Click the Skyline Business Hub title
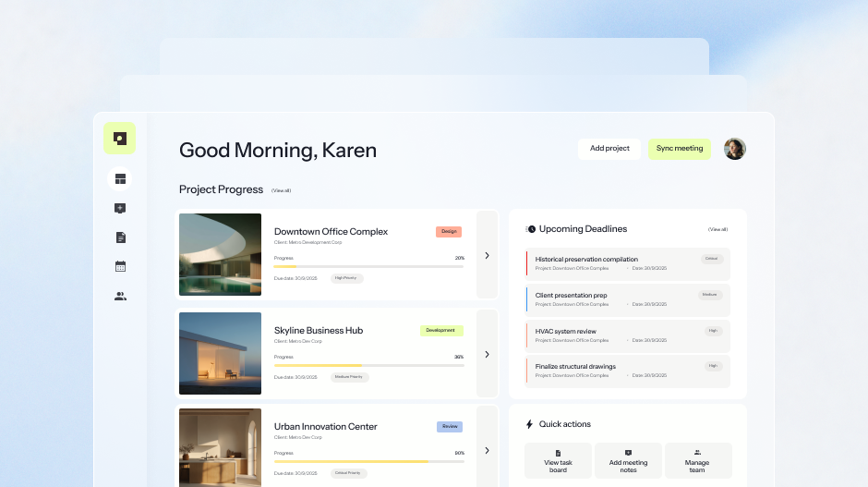This screenshot has width=868, height=487. [319, 330]
